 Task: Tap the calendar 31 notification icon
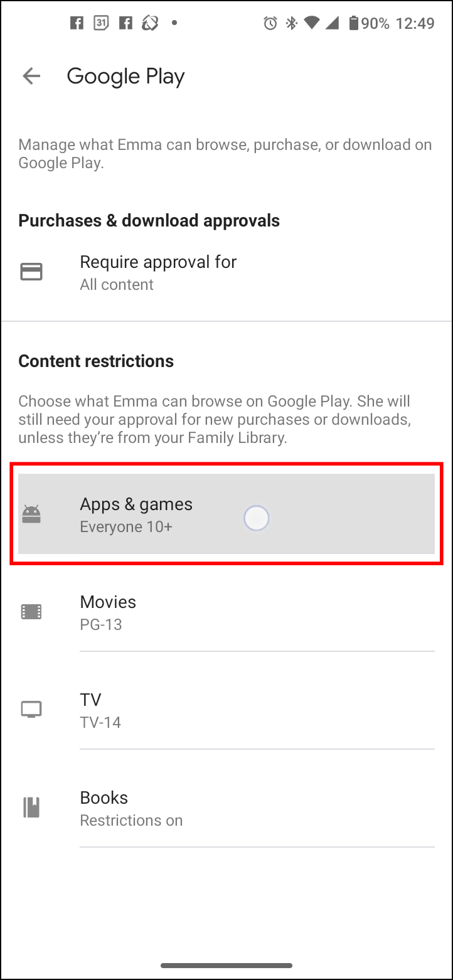coord(100,24)
